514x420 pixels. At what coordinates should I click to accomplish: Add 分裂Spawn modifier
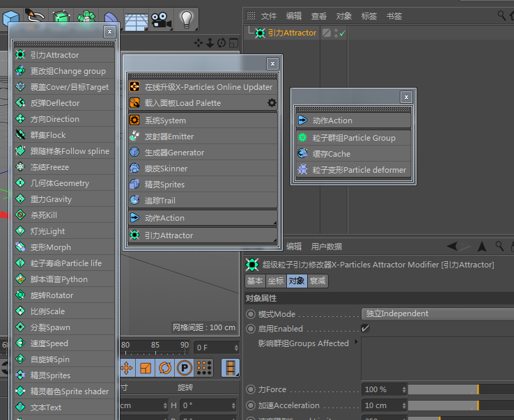pos(64,327)
